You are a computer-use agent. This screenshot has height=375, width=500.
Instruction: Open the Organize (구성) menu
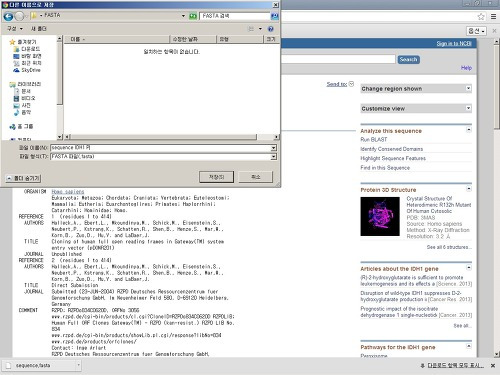[x=15, y=29]
